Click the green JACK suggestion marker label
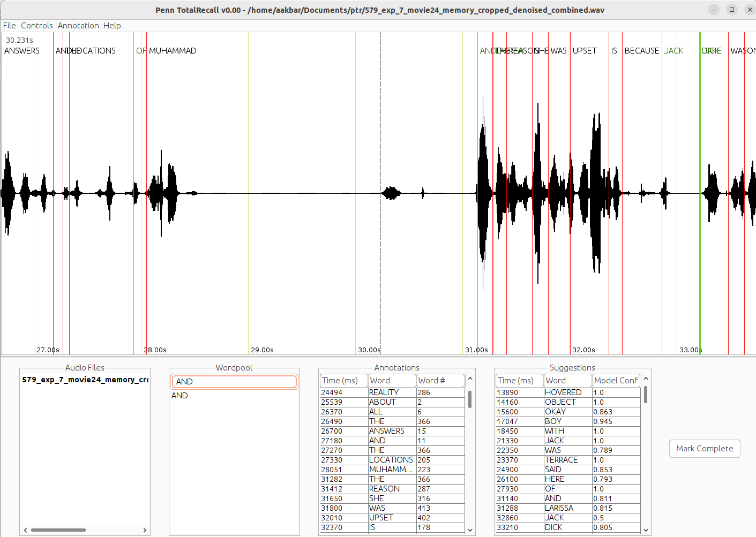The image size is (756, 537). [x=674, y=51]
